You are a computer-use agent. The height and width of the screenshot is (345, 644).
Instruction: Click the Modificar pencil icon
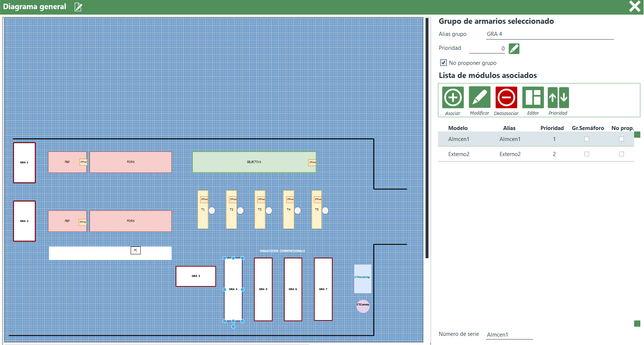(x=479, y=97)
